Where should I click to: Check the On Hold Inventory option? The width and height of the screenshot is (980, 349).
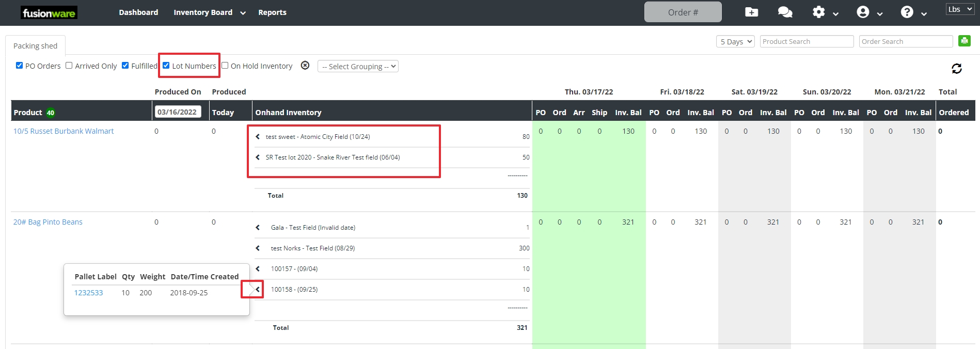[225, 66]
